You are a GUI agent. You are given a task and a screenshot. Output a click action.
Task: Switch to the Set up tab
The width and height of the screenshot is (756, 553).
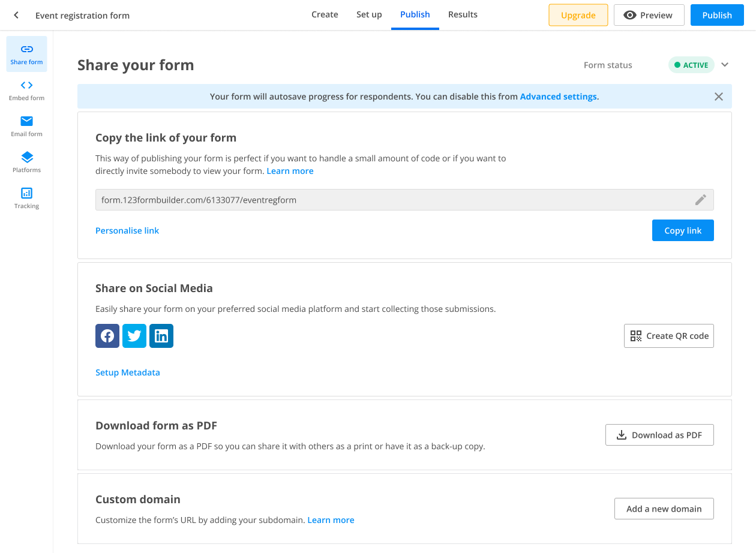coord(369,14)
